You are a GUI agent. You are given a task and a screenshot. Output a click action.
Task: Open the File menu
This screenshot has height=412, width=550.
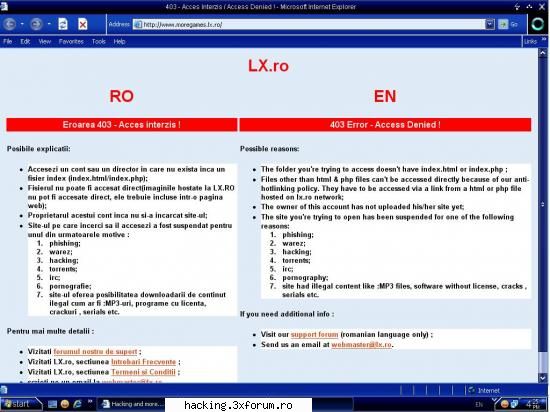[7, 41]
